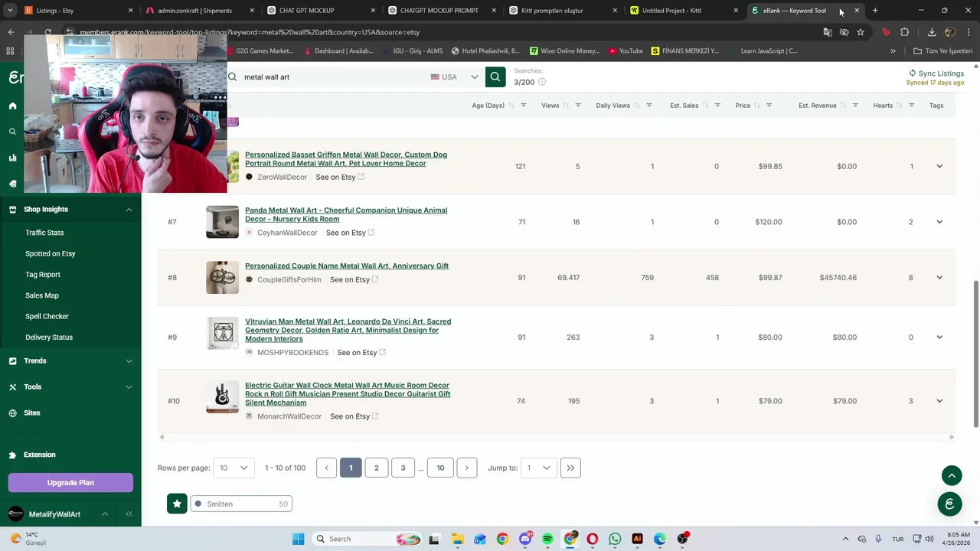This screenshot has width=980, height=551.
Task: Collapse sidebar with double-chevron icon
Action: click(129, 514)
